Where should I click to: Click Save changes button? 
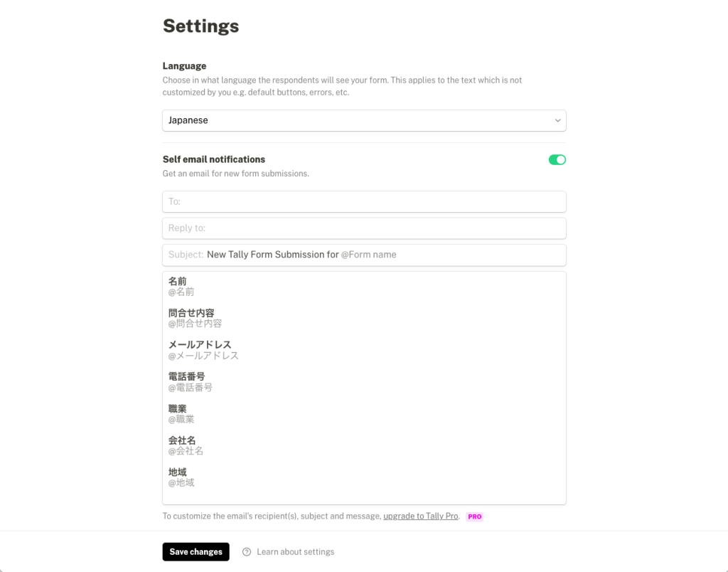[196, 551]
